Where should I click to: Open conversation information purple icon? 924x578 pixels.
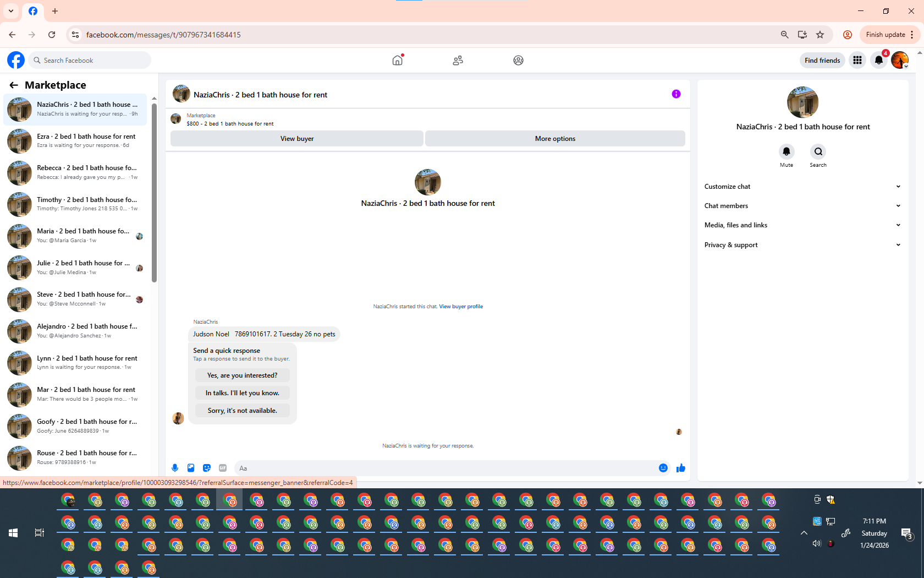click(676, 94)
